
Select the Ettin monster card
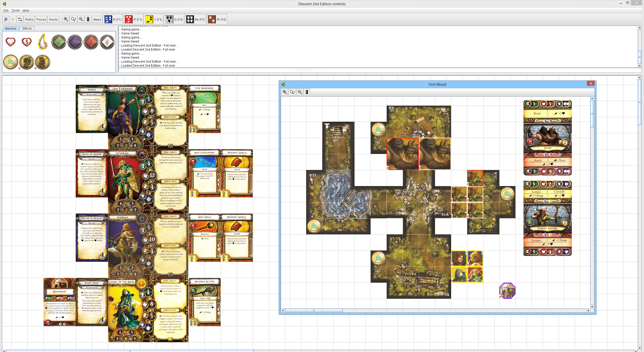tap(548, 138)
